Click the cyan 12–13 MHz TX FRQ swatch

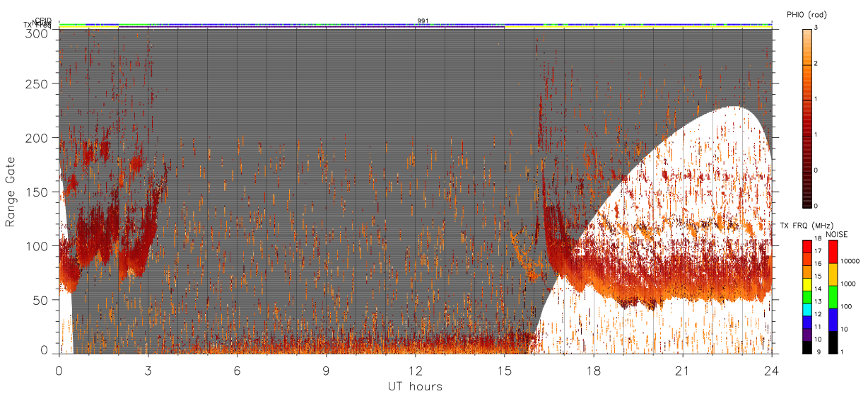807,309
